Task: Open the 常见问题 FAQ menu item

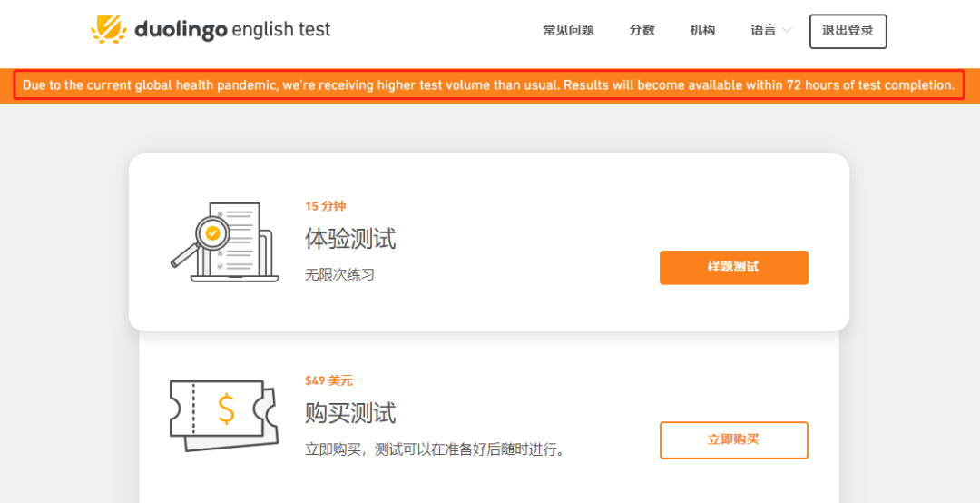Action: tap(568, 30)
